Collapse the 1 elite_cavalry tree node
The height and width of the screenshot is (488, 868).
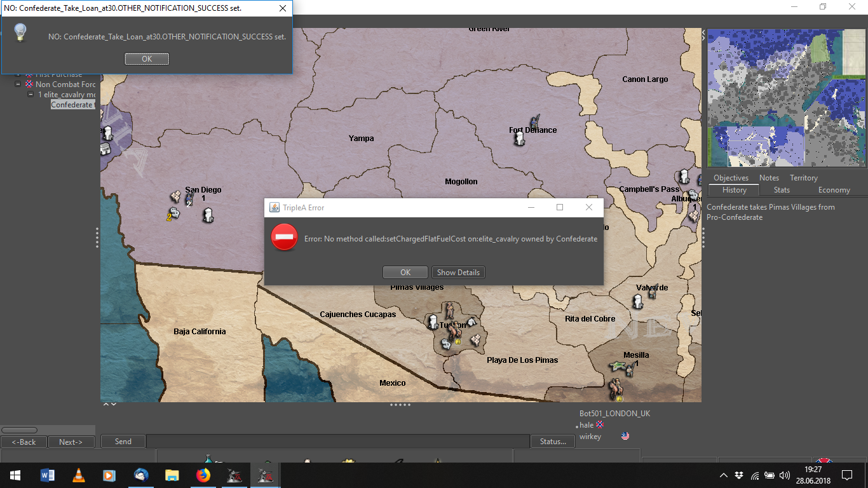[x=31, y=94]
